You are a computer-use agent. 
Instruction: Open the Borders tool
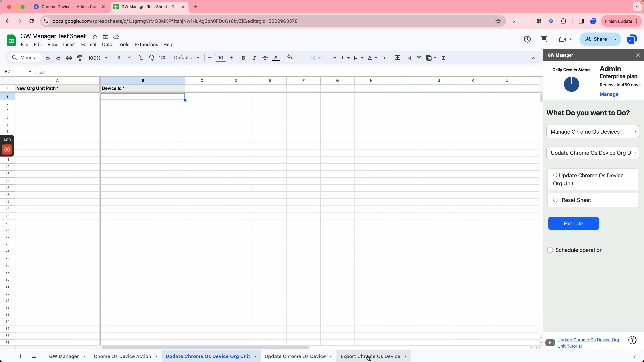point(301,58)
